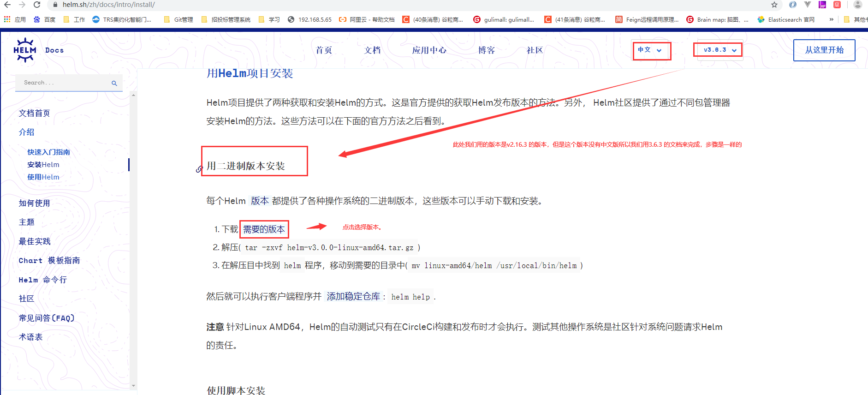Screen dimensions: 868x395
Task: Open the TRS集约化智能门 bookmark
Action: [122, 19]
